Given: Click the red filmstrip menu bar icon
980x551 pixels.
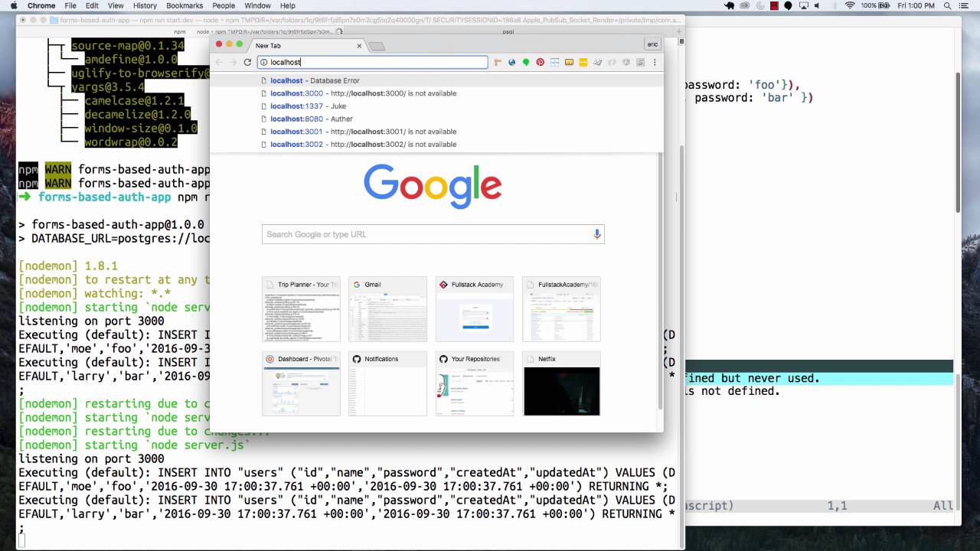Looking at the screenshot, I should point(775,5).
